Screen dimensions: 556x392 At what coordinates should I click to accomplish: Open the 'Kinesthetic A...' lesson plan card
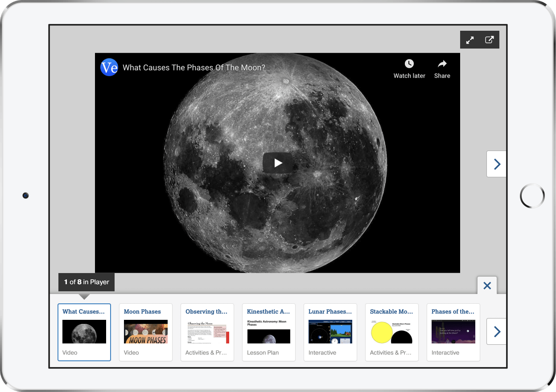pyautogui.click(x=269, y=332)
